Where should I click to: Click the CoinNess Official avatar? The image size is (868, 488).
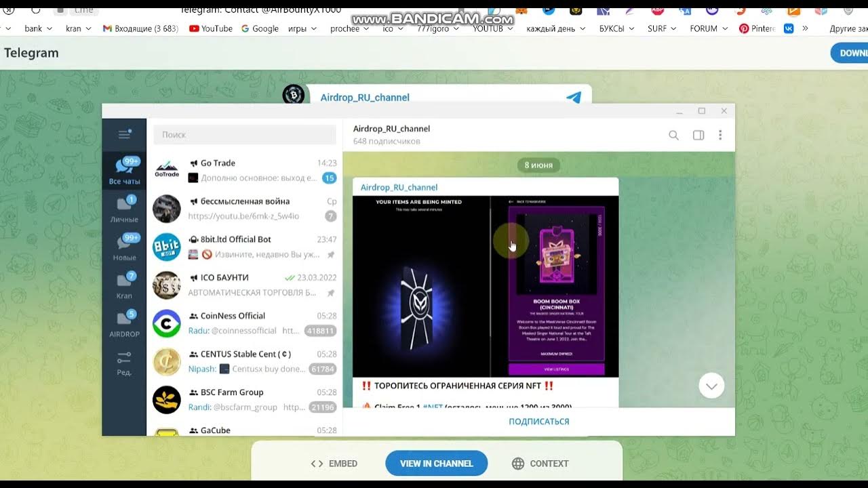tap(167, 323)
